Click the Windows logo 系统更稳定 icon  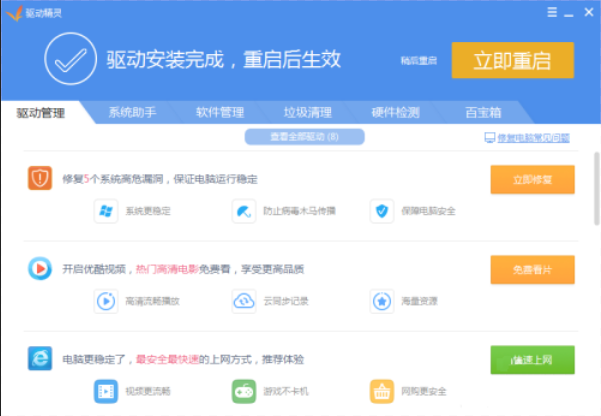click(x=106, y=211)
